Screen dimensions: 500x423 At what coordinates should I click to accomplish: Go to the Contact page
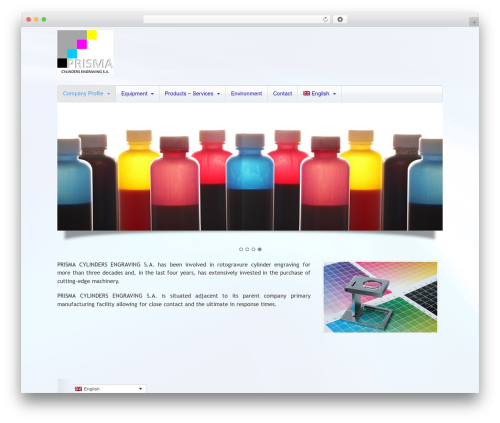click(x=282, y=94)
